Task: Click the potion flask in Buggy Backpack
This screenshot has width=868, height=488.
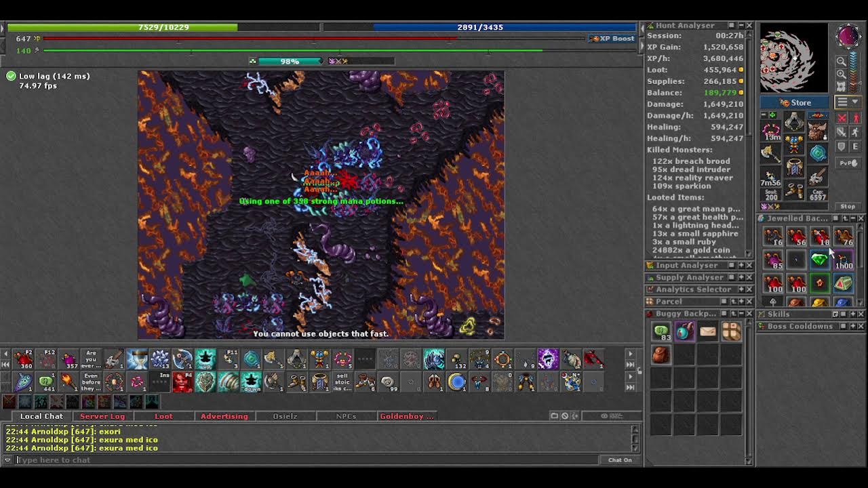Action: pos(684,331)
